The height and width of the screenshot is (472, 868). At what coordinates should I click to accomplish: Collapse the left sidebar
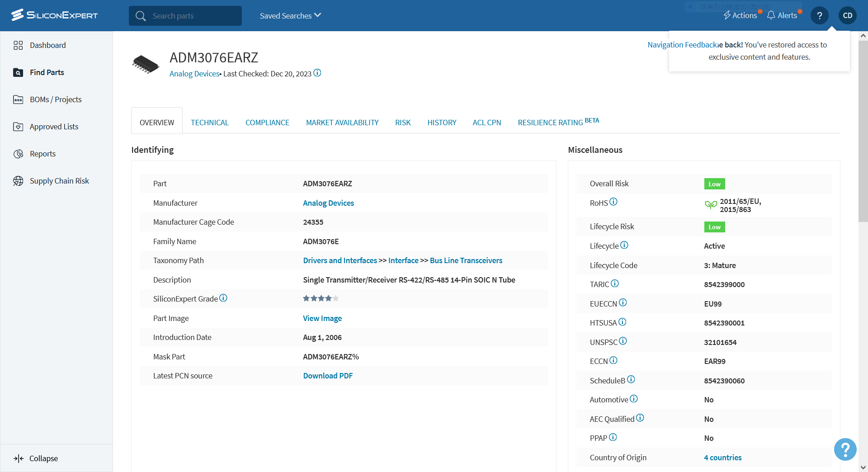click(x=36, y=458)
